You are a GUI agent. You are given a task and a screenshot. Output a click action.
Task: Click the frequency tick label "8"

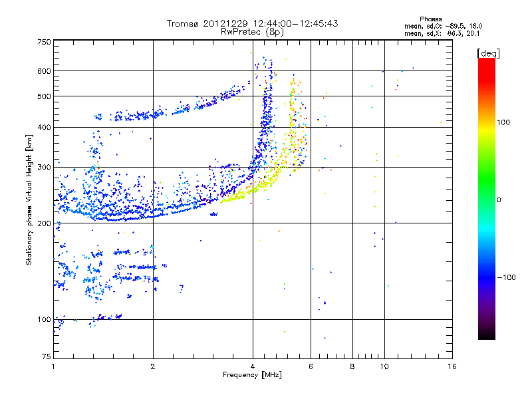pos(352,366)
